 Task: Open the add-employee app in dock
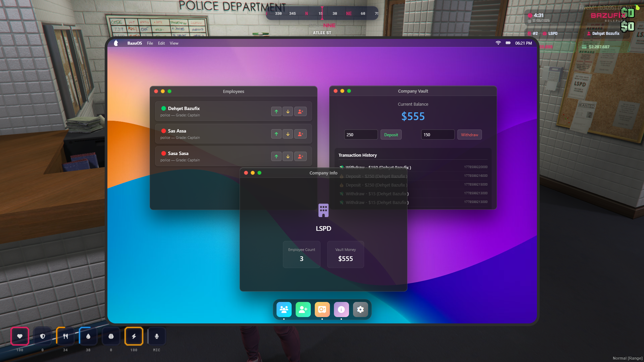303,309
